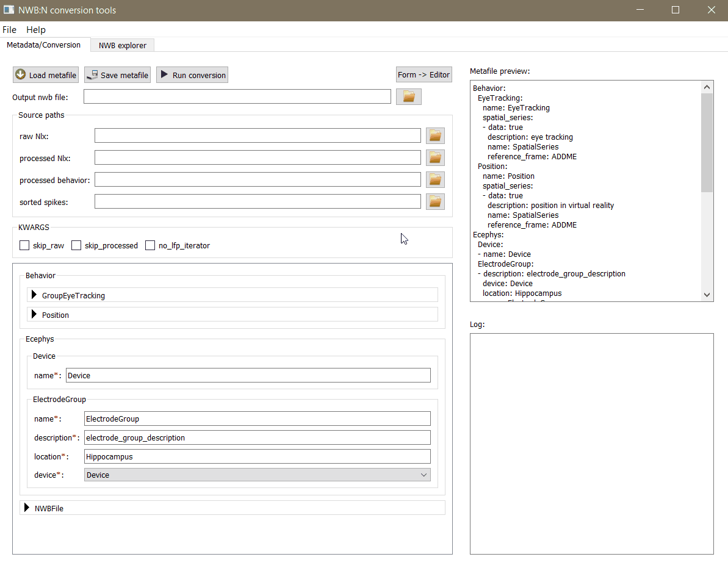The image size is (728, 568).
Task: Expand the NWBFile section
Action: [27, 508]
